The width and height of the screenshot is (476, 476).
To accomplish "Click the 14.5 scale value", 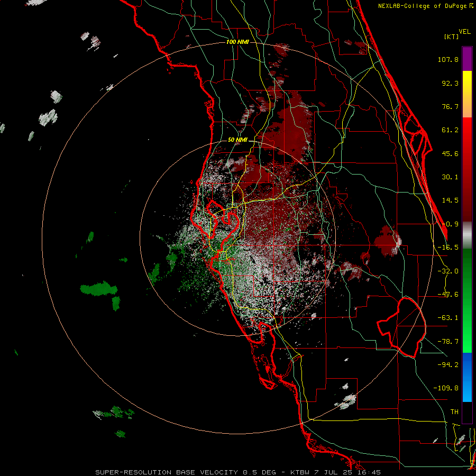I will click(x=450, y=200).
